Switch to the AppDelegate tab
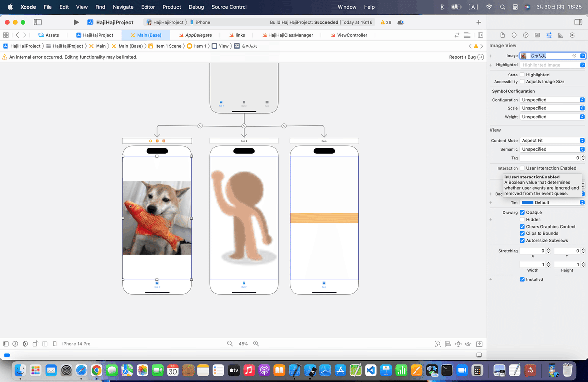The image size is (588, 382). point(196,35)
